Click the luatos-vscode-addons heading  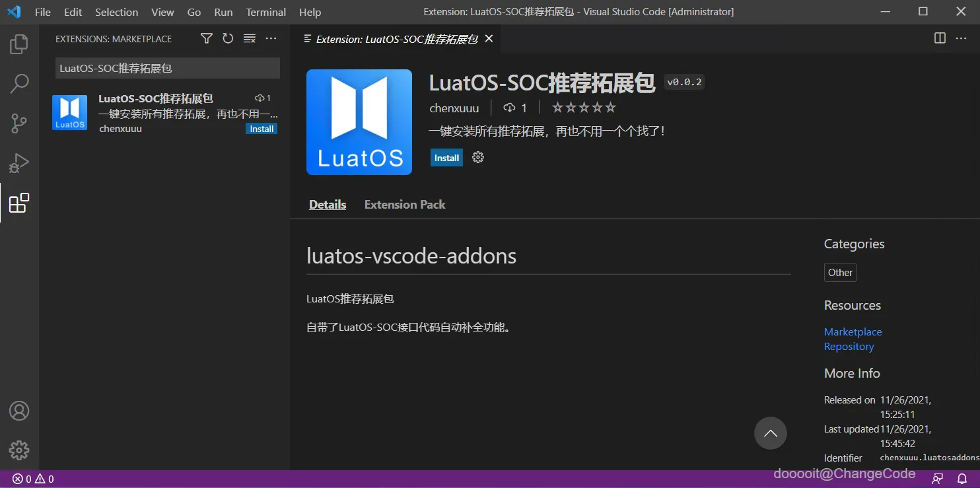[x=411, y=256]
